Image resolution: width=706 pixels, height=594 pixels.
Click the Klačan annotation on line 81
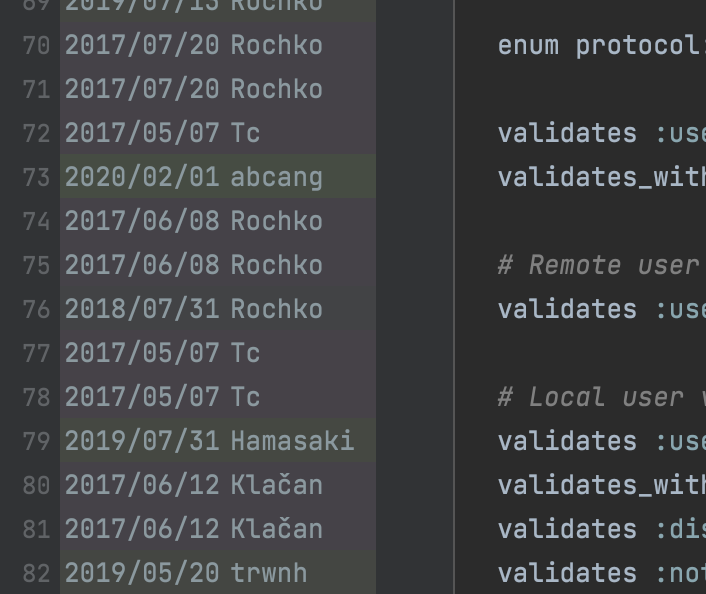click(218, 529)
